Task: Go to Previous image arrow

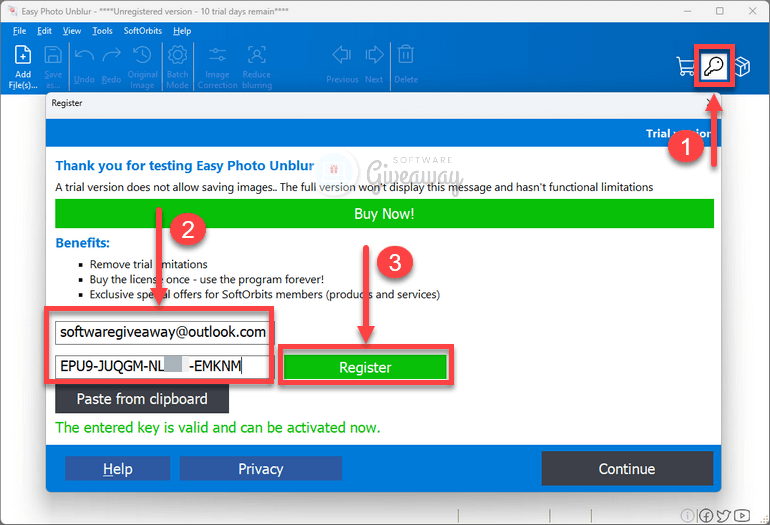Action: pos(342,55)
